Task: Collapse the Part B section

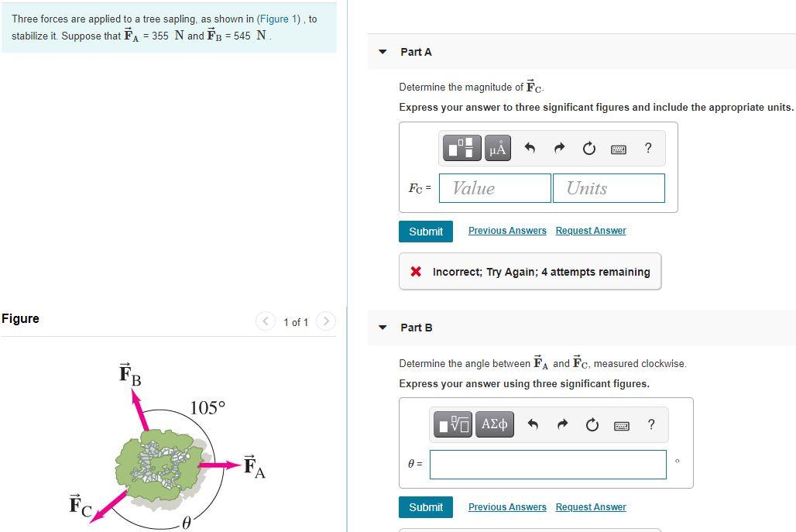Action: (x=382, y=327)
